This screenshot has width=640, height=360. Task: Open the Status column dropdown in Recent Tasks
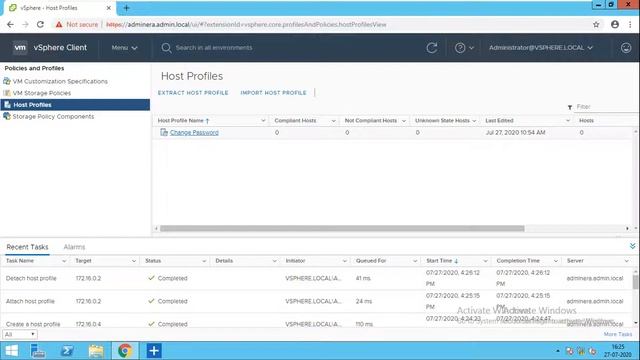[204, 261]
